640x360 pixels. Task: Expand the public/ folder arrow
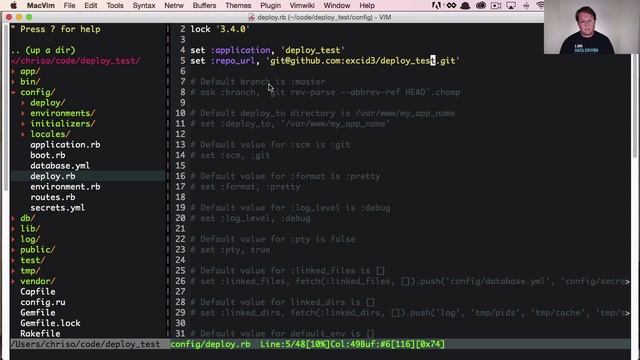pyautogui.click(x=14, y=250)
